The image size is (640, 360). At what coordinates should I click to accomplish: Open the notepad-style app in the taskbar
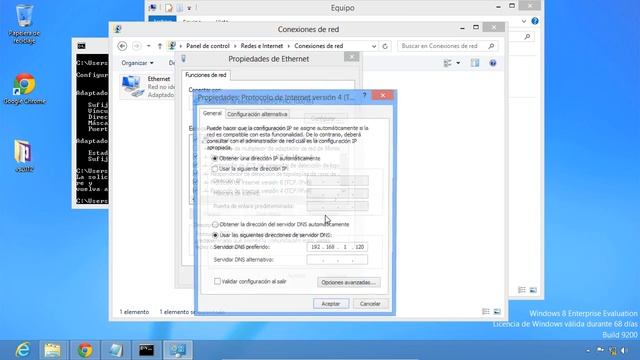pos(116,350)
